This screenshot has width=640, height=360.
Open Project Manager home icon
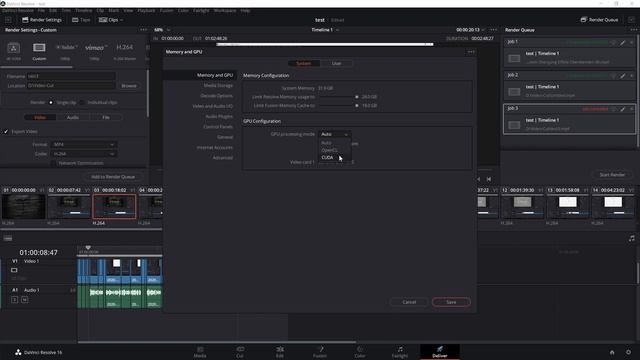coord(612,352)
